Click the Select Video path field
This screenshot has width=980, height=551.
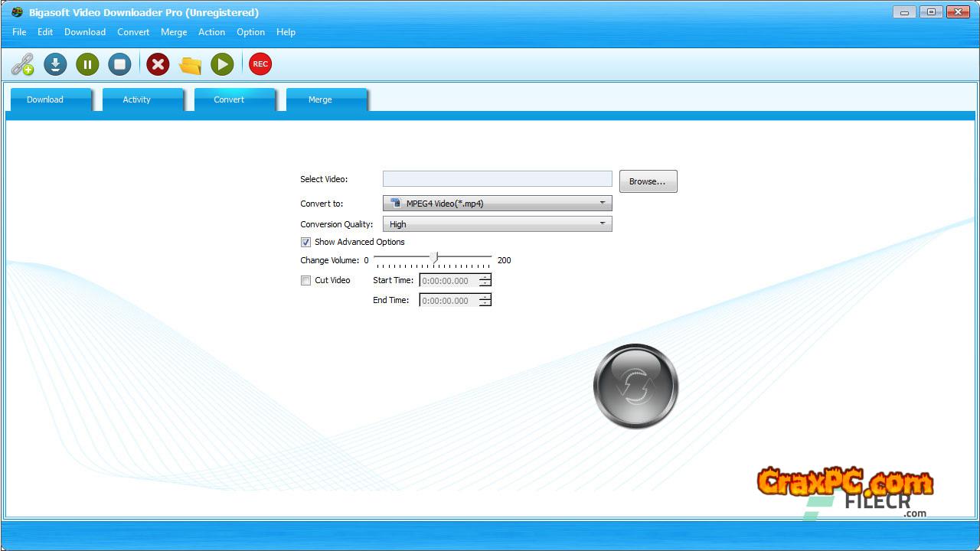pyautogui.click(x=497, y=179)
